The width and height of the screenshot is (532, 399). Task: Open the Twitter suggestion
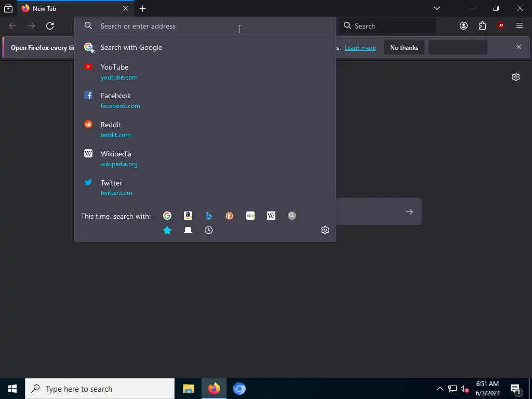pos(205,188)
